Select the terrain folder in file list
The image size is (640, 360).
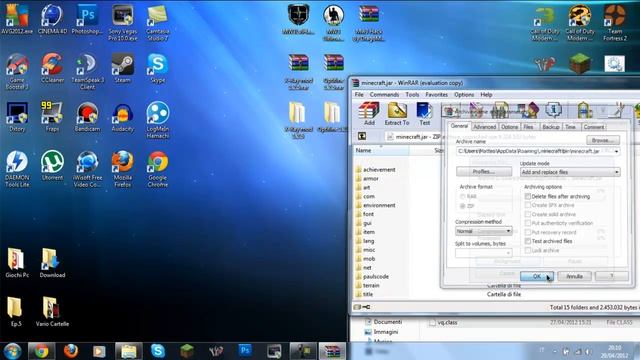[367, 285]
